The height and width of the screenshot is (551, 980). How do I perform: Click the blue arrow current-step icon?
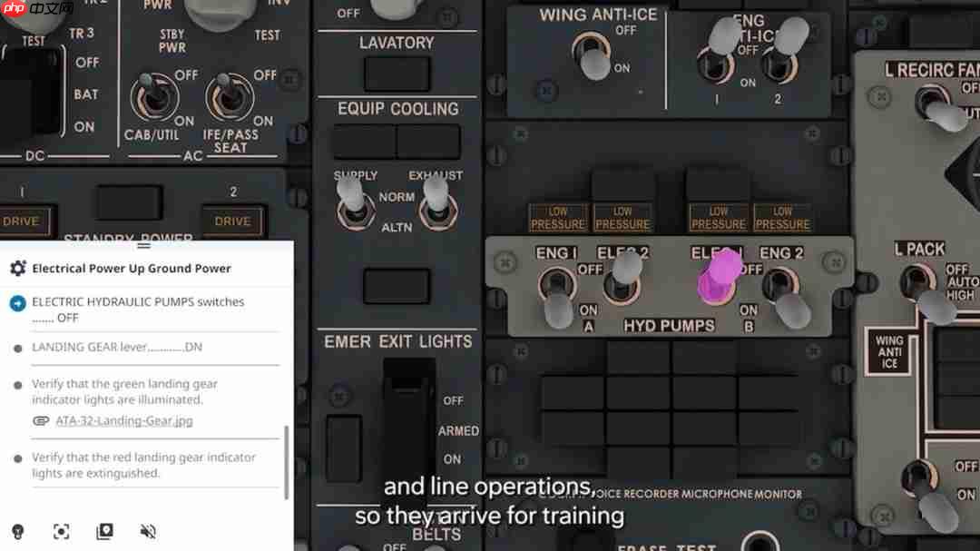(17, 303)
